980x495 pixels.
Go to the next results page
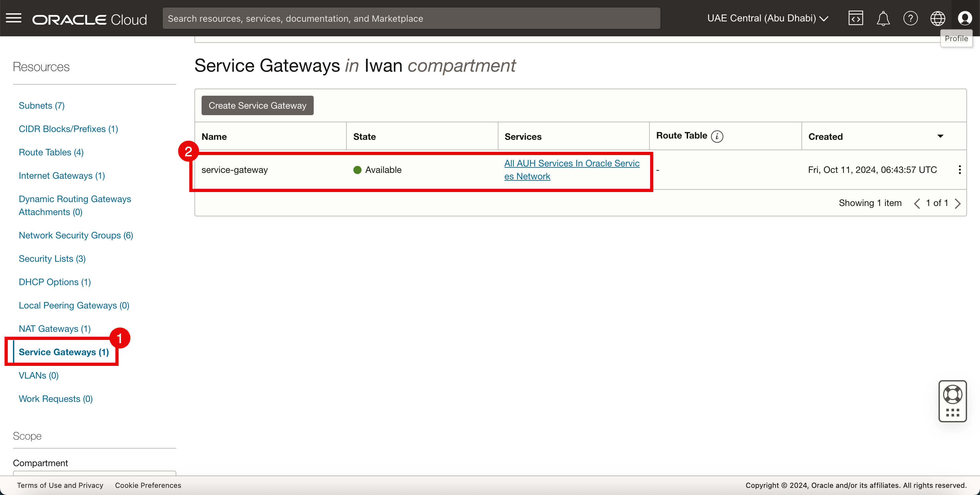tap(958, 203)
